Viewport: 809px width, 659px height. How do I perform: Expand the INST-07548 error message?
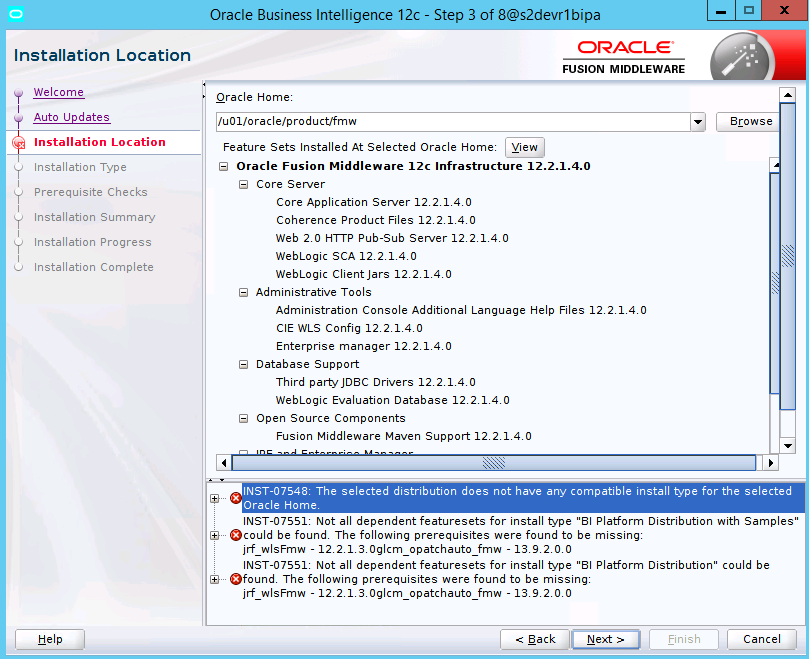click(x=215, y=499)
